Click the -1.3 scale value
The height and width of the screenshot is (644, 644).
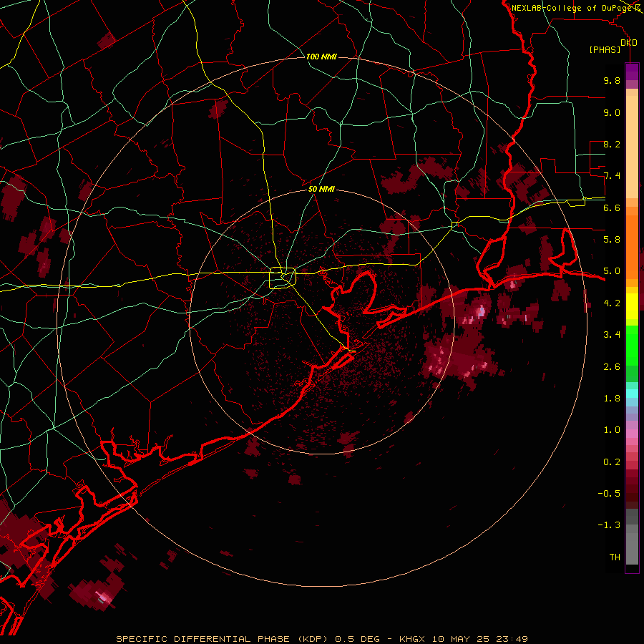[609, 525]
